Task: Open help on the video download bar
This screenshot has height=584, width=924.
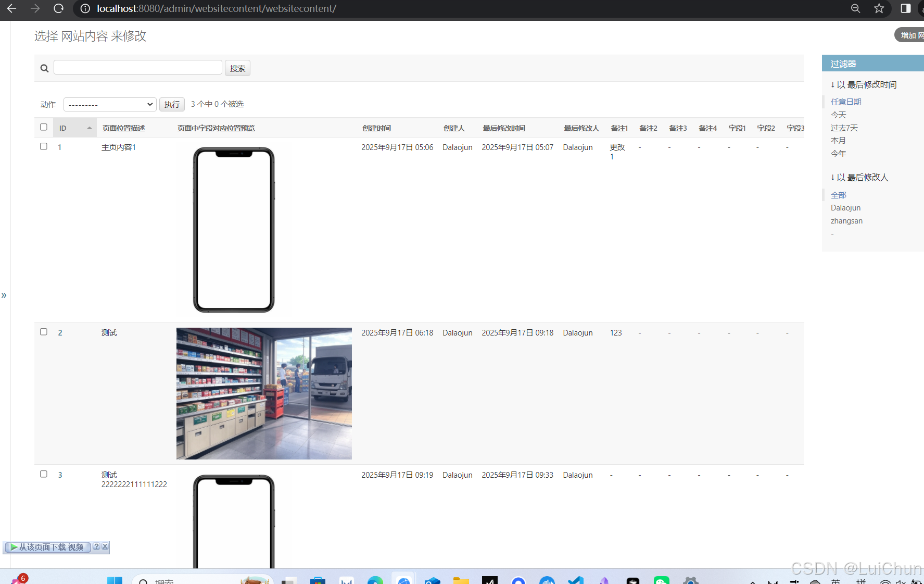Action: [x=96, y=546]
